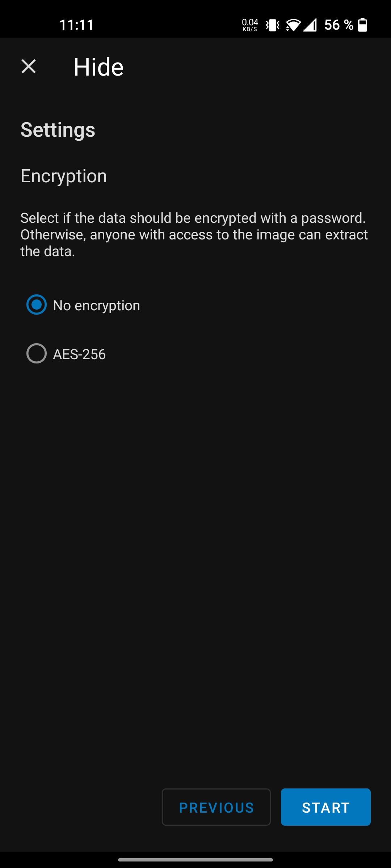Screen dimensions: 391x868
Task: Tap the battery icon in status bar
Action: pyautogui.click(x=362, y=25)
